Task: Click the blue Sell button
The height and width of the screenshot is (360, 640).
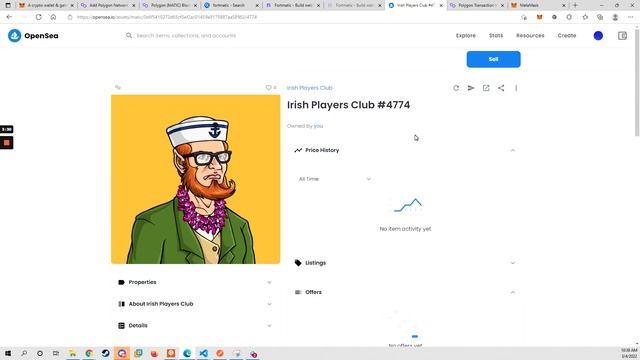Action: point(493,59)
